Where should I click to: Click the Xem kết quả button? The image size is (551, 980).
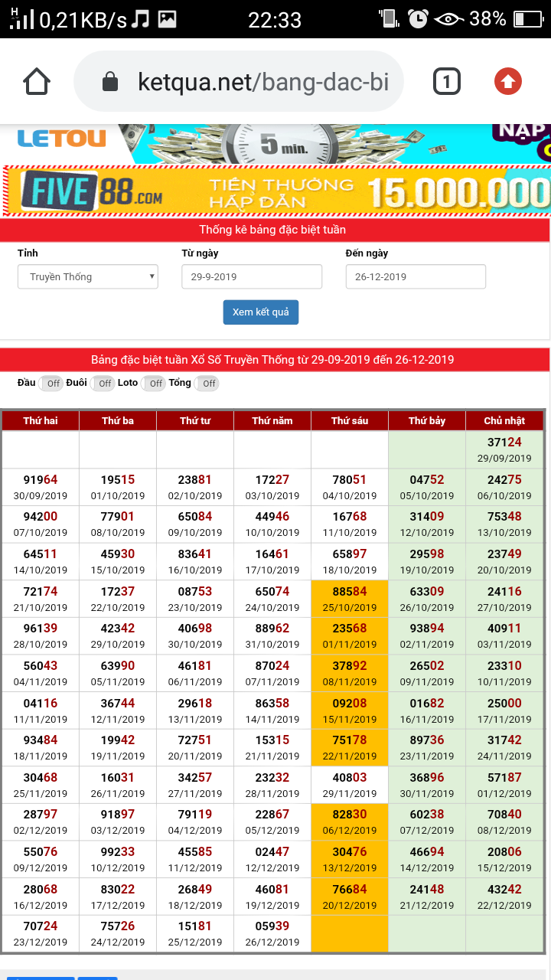click(x=261, y=312)
